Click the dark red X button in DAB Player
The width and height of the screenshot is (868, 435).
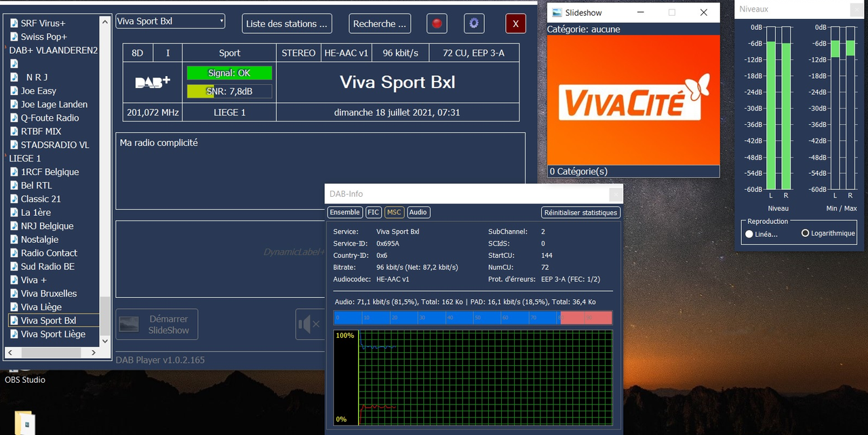point(515,24)
